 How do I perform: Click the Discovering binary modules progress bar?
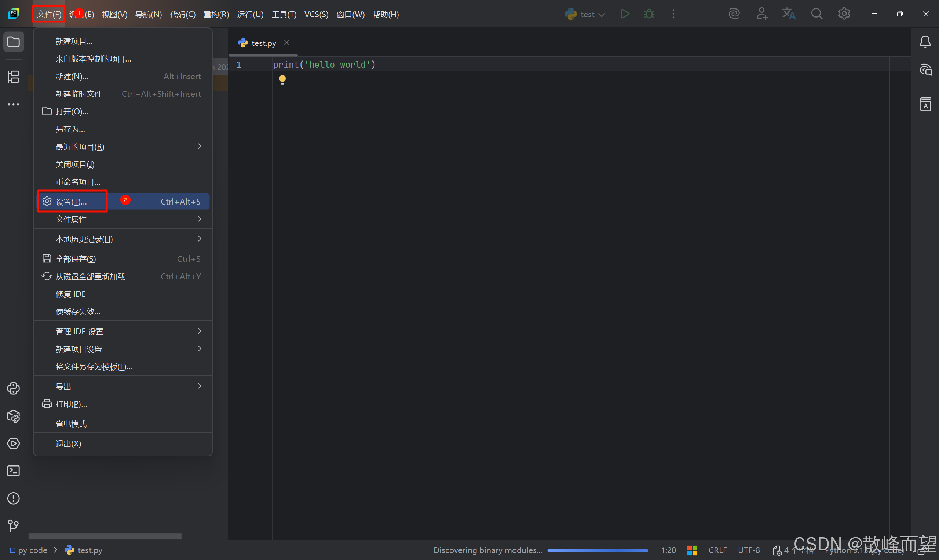point(597,550)
